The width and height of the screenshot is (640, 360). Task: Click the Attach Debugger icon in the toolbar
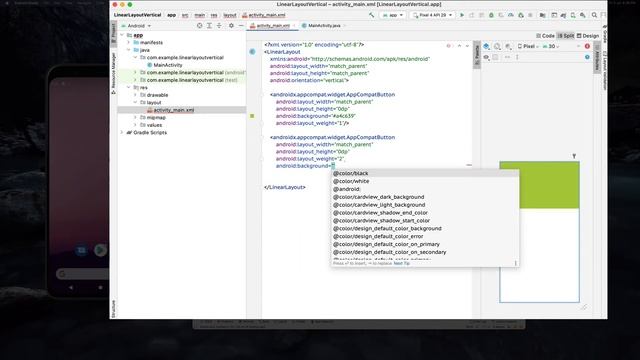pos(521,15)
